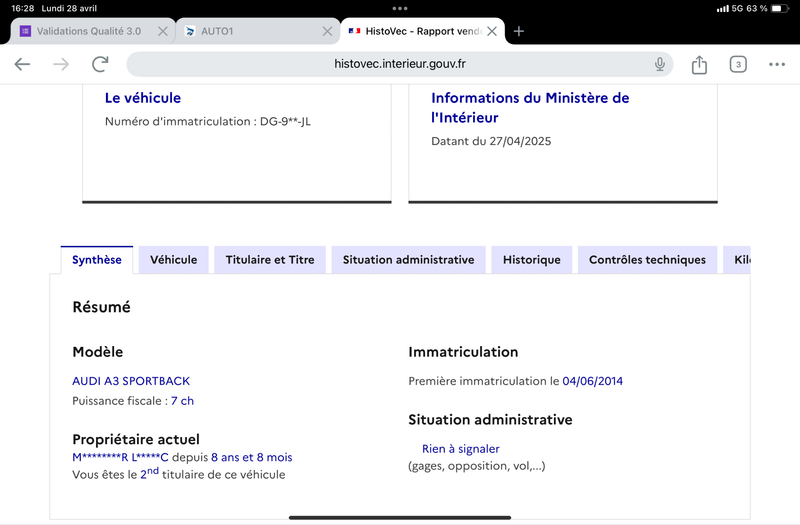Click the Immatriculation section heading
Image resolution: width=800 pixels, height=525 pixels.
463,352
